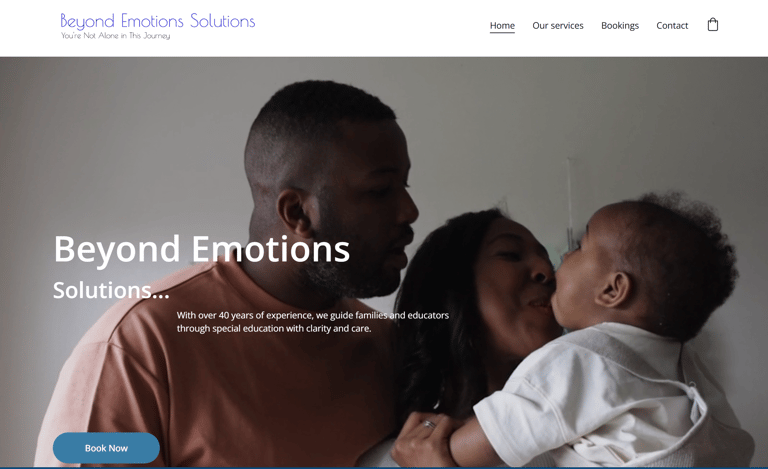Open the Our services page
The width and height of the screenshot is (768, 469).
pos(558,25)
